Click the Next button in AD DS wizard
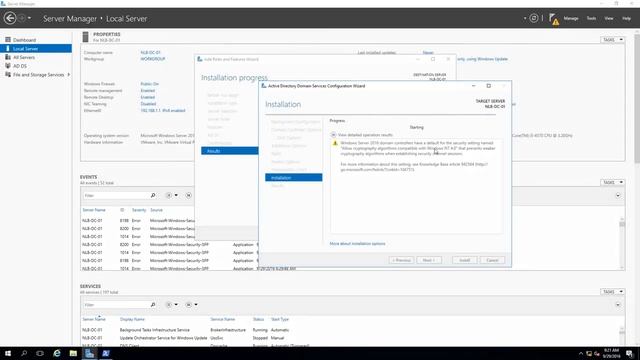 pos(429,260)
